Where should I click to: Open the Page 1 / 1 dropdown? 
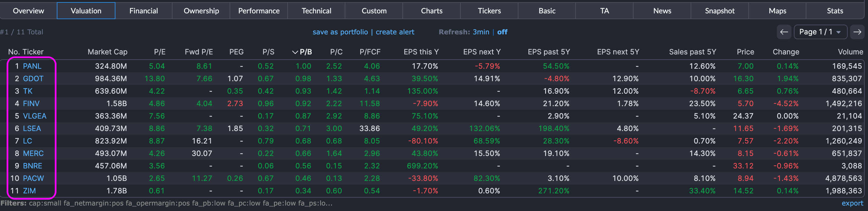821,32
